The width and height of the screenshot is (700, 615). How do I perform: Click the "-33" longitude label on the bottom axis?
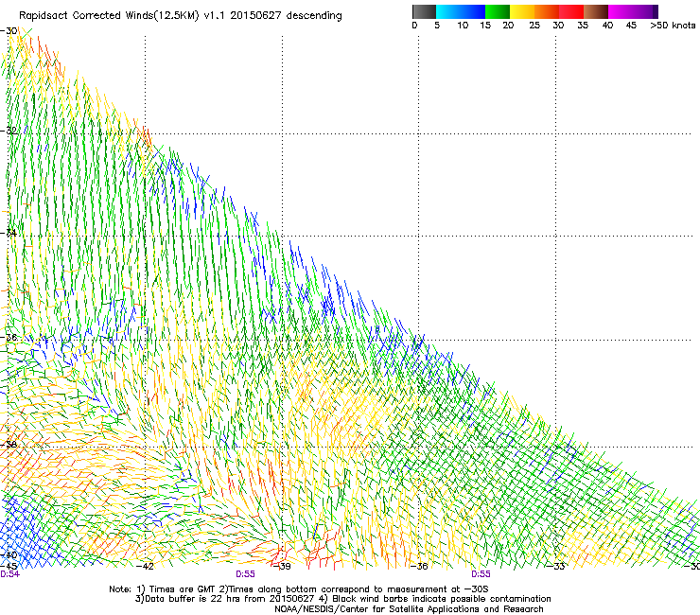(x=556, y=567)
